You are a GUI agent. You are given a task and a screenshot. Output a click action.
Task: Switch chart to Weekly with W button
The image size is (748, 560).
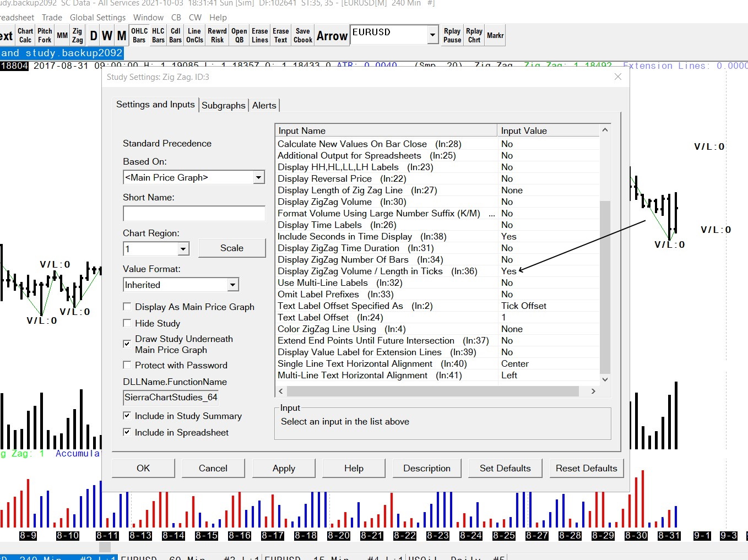coord(107,36)
